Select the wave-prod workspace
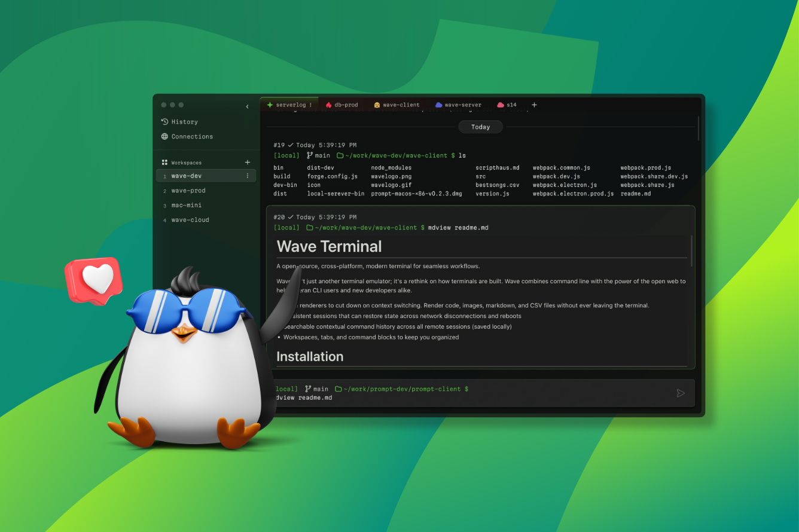This screenshot has height=532, width=799. [x=188, y=191]
